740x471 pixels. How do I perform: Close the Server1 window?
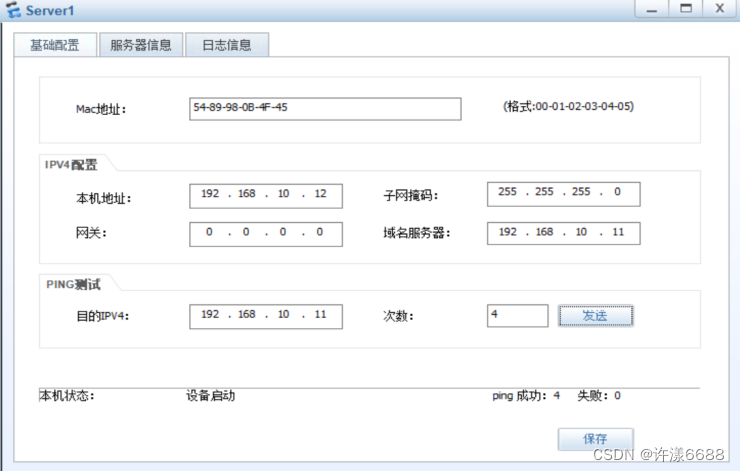click(x=720, y=9)
